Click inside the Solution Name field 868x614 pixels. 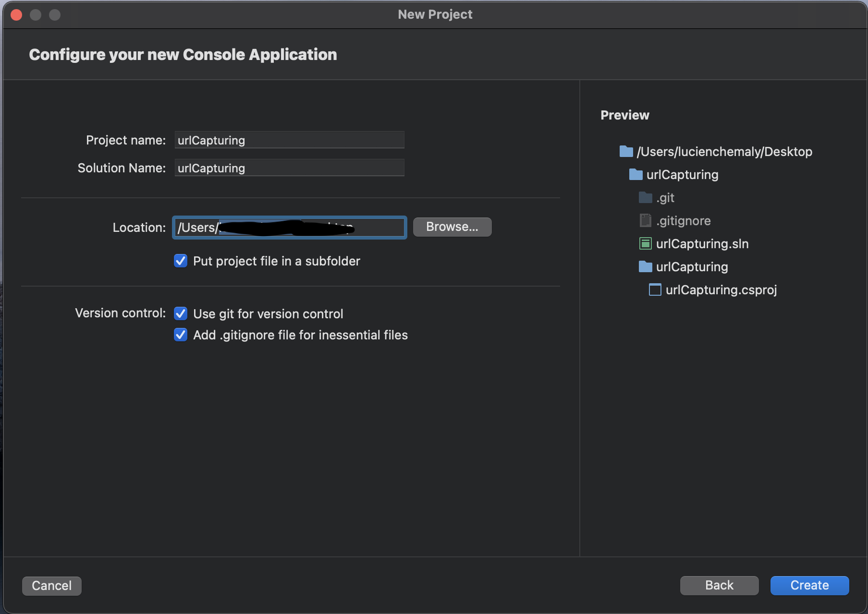(289, 168)
